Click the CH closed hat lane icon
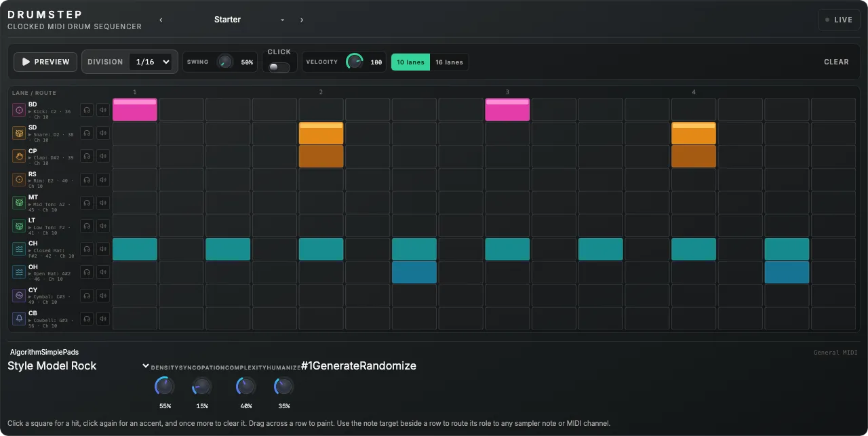Image resolution: width=868 pixels, height=436 pixels. pyautogui.click(x=19, y=249)
